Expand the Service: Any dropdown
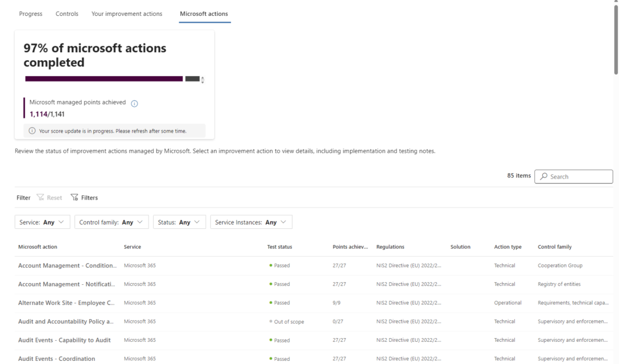Image resolution: width=629 pixels, height=364 pixels. 42,222
